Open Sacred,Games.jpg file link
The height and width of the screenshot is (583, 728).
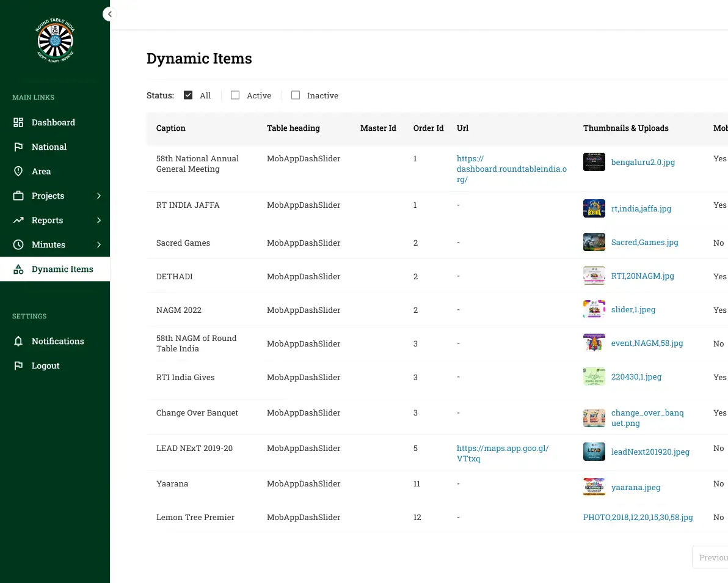point(644,242)
